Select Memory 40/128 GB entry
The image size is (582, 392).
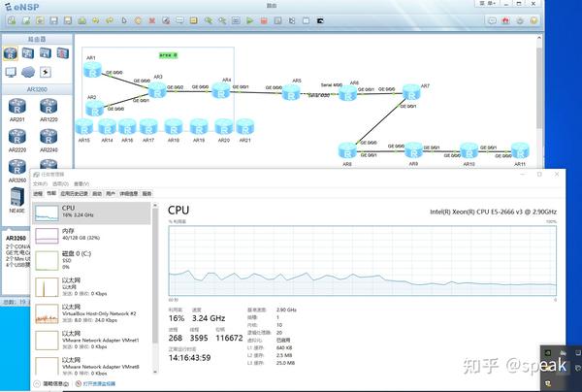tap(92, 236)
